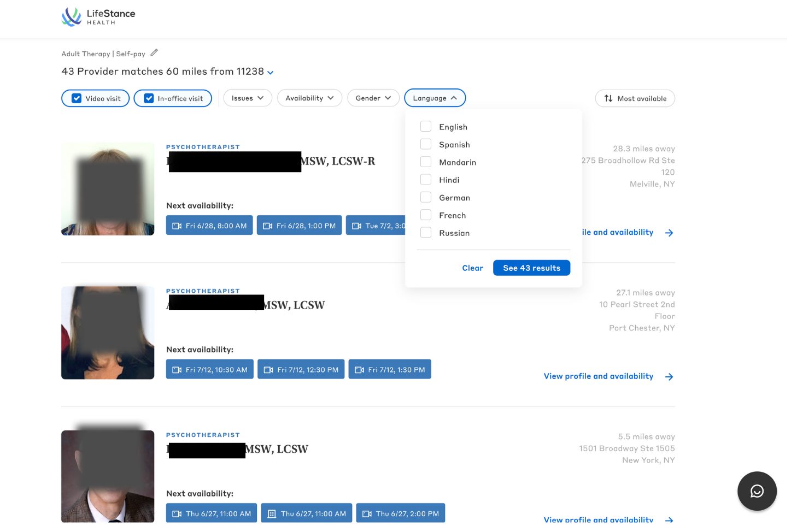Click the third provider's profile photo
This screenshot has height=532, width=791.
pyautogui.click(x=108, y=476)
